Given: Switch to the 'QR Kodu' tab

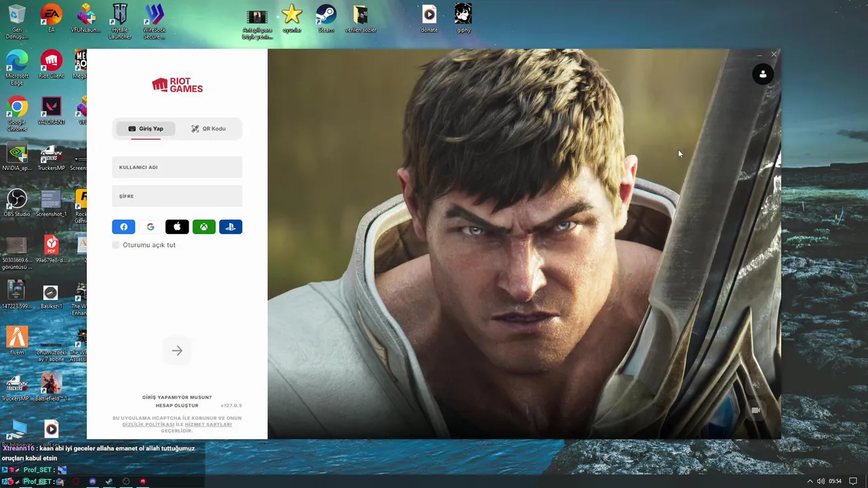Looking at the screenshot, I should pyautogui.click(x=208, y=129).
